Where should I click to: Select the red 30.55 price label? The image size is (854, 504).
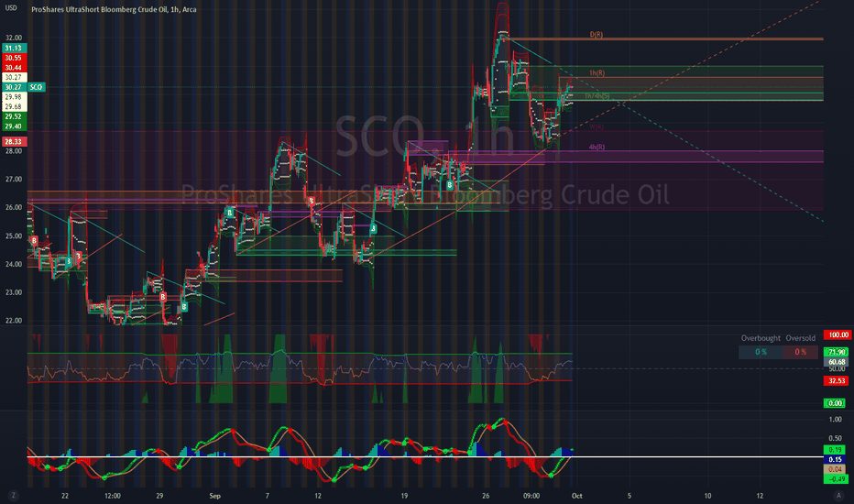coord(14,58)
